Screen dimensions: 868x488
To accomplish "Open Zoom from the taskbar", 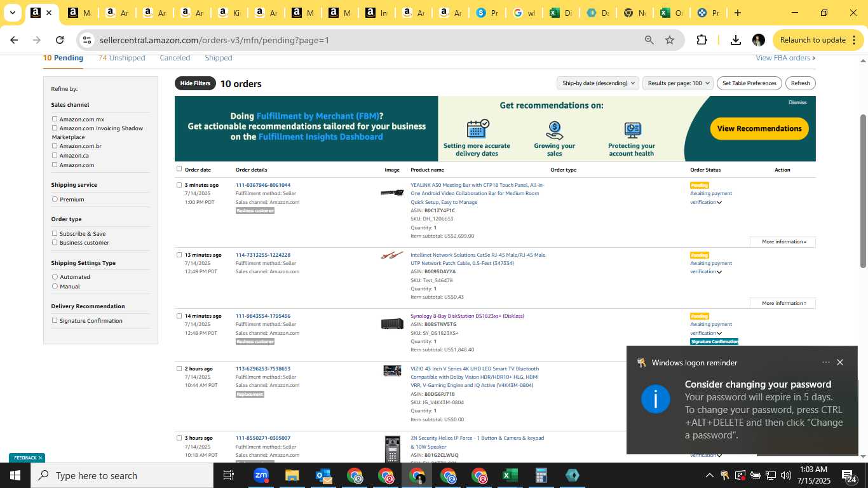I will click(261, 475).
